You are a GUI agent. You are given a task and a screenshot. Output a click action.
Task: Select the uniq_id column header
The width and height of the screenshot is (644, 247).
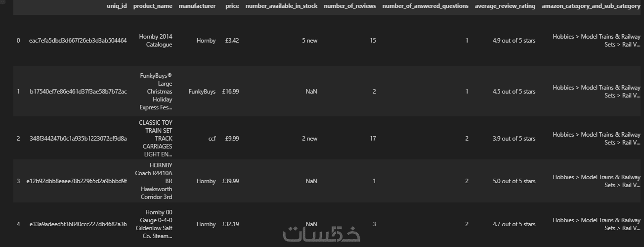[117, 6]
